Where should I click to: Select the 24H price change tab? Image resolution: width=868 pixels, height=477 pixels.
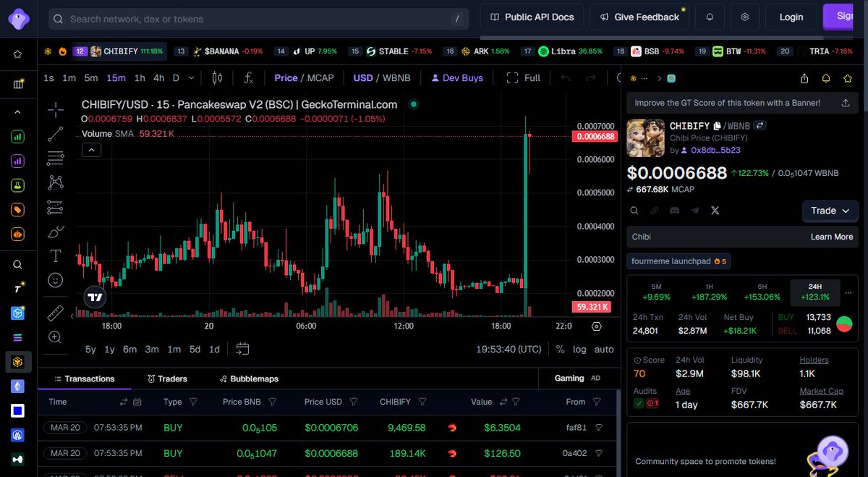[815, 292]
